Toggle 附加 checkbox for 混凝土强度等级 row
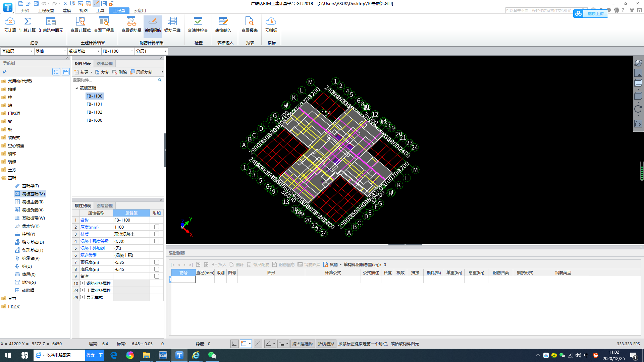 pos(157,241)
